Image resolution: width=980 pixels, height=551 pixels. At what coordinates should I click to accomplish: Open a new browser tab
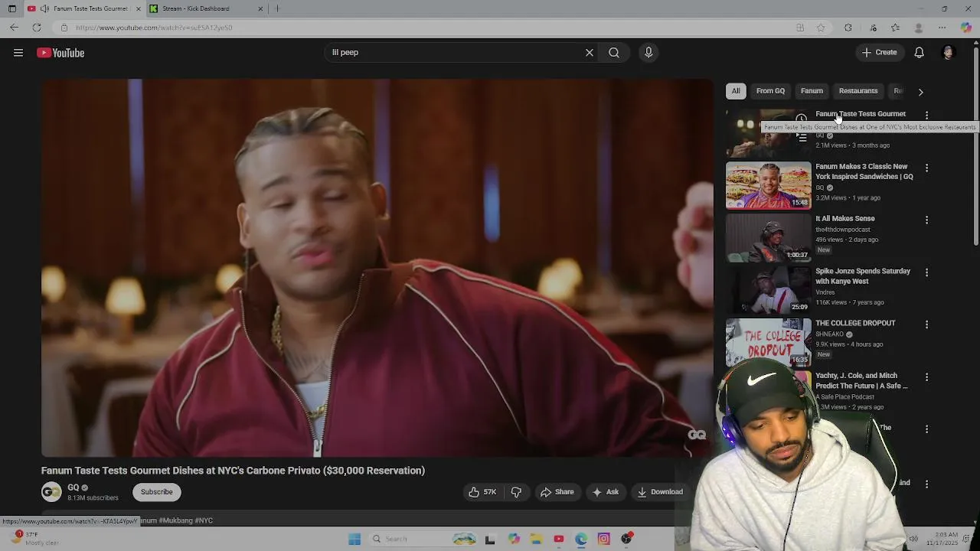277,8
